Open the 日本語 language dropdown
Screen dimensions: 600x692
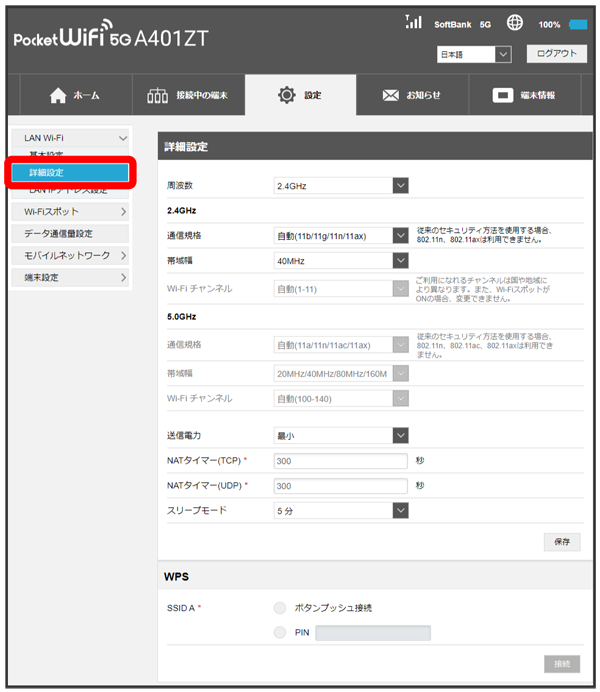click(x=474, y=54)
